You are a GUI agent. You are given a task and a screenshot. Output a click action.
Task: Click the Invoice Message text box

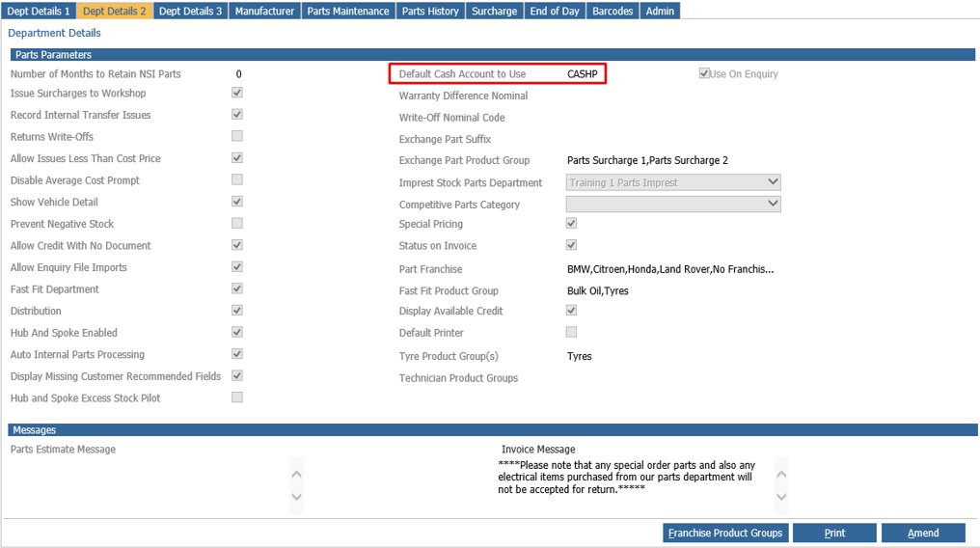click(x=635, y=484)
